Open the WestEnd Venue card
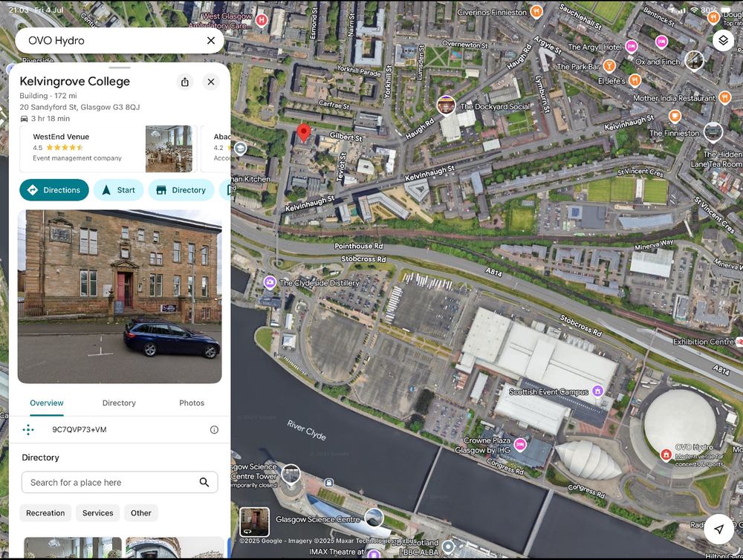This screenshot has width=743, height=560. tap(108, 149)
